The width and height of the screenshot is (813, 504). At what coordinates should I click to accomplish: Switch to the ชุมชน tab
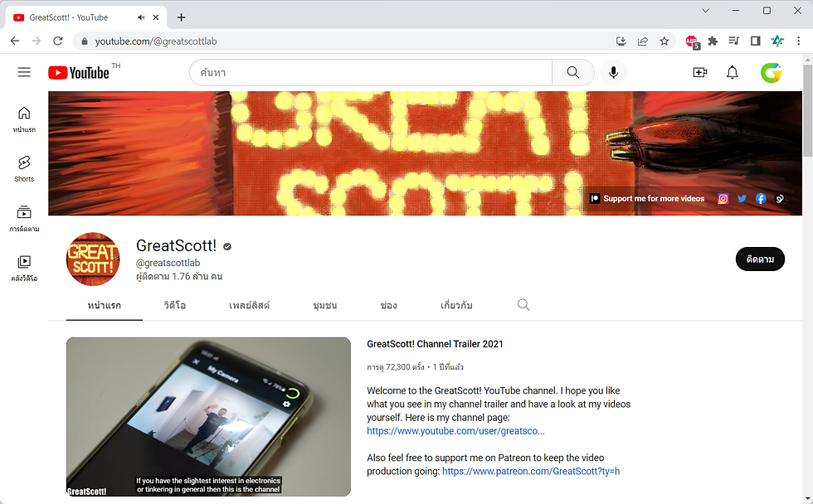tap(325, 305)
